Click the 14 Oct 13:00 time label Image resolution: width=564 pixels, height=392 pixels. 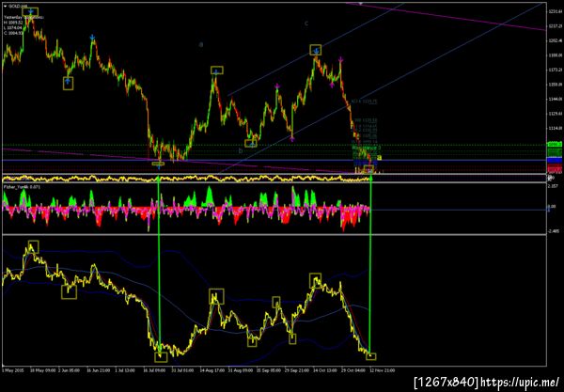[x=325, y=370]
